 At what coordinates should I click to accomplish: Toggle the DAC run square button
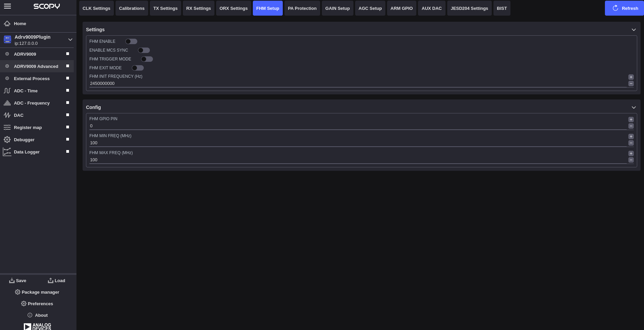[x=68, y=115]
